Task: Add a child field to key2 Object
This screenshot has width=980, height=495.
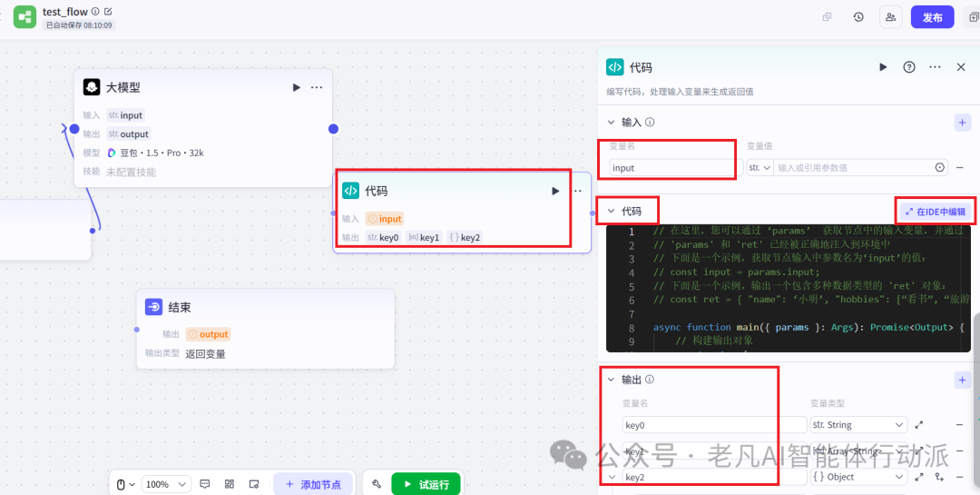Action: pyautogui.click(x=939, y=477)
